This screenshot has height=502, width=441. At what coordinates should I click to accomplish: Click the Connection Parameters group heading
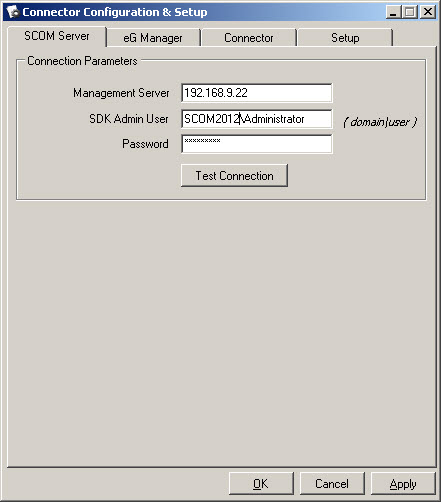pyautogui.click(x=82, y=61)
